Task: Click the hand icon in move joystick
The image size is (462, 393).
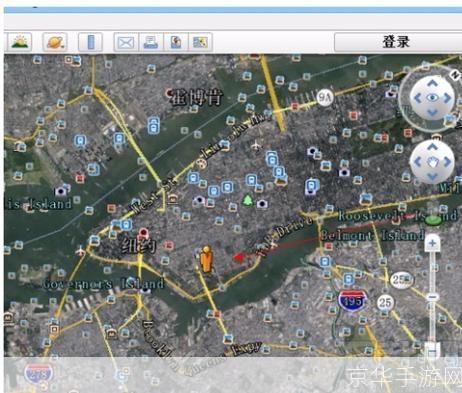Action: 433,162
